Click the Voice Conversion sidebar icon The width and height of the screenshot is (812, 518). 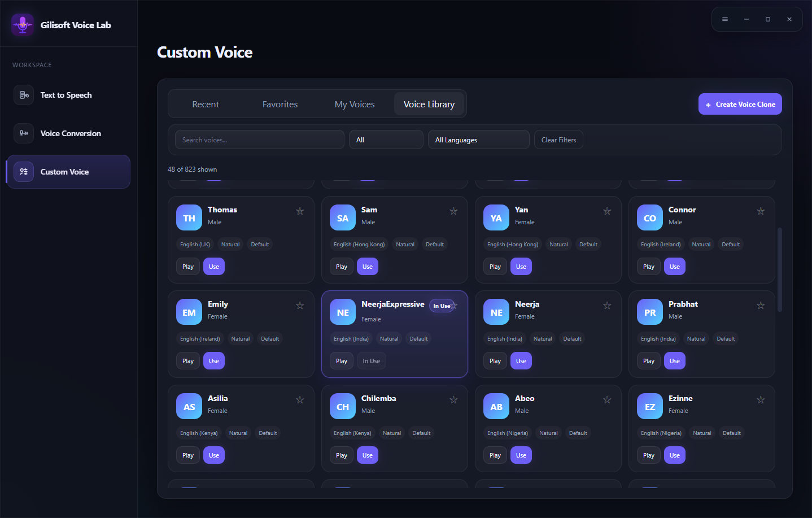pos(24,133)
